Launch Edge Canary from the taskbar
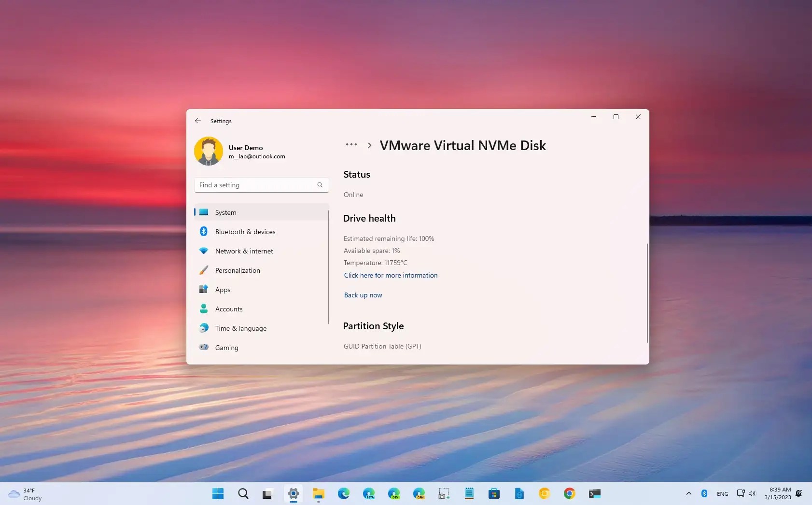Viewport: 812px width, 505px height. [419, 493]
